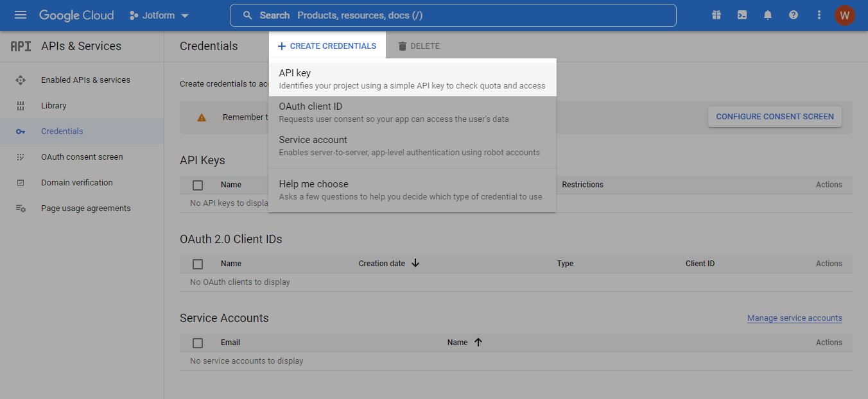Follow the Manage service accounts link
Image resolution: width=868 pixels, height=399 pixels.
(x=794, y=318)
